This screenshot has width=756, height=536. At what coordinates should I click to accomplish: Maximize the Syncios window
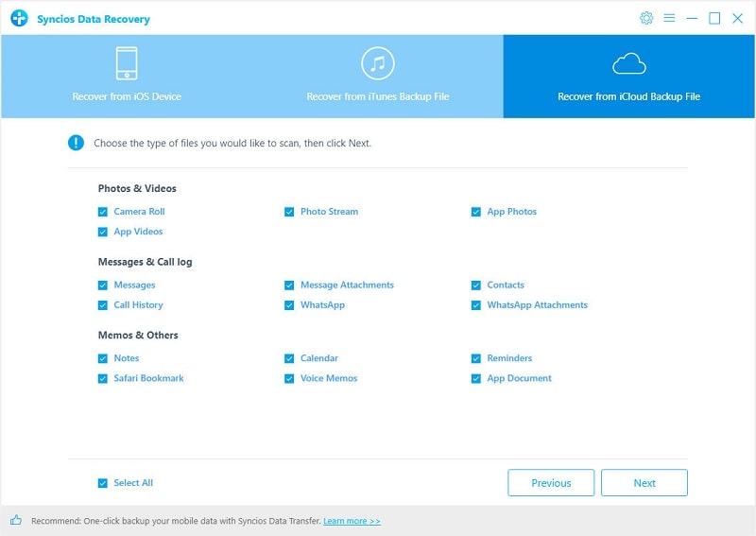714,18
